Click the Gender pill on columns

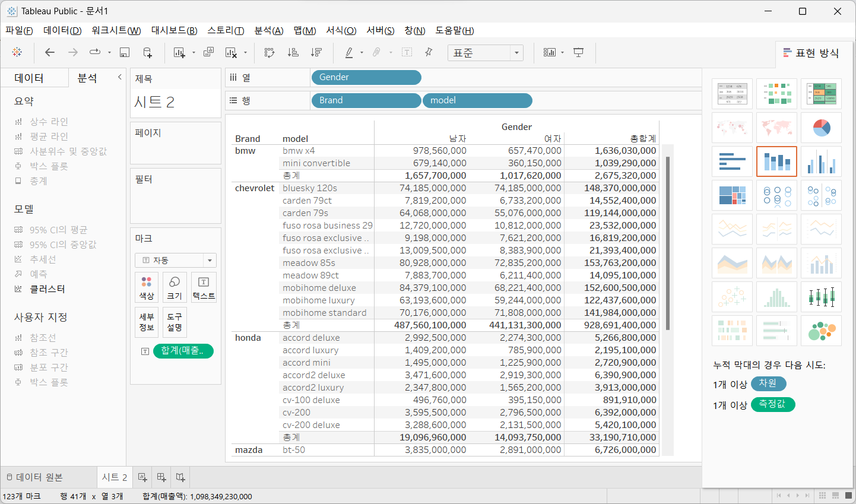point(366,77)
